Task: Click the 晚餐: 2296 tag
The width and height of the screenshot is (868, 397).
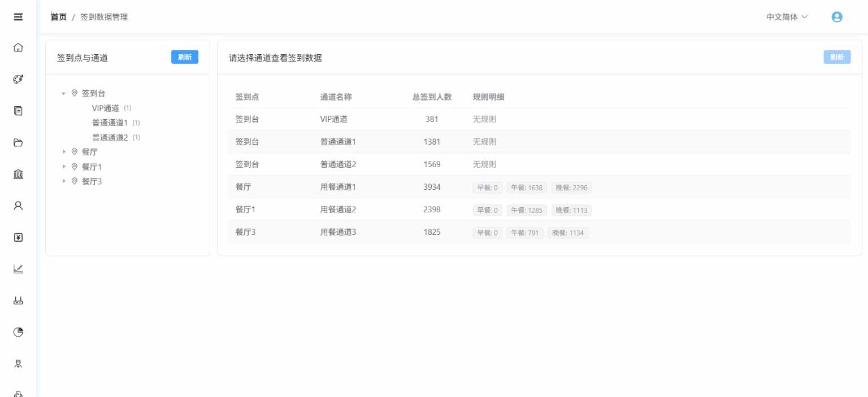Action: point(572,187)
